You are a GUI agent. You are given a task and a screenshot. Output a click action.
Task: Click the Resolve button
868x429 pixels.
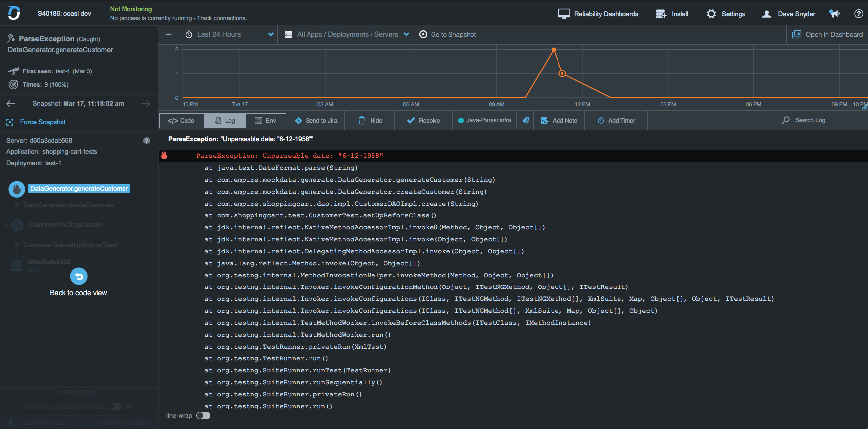(424, 121)
